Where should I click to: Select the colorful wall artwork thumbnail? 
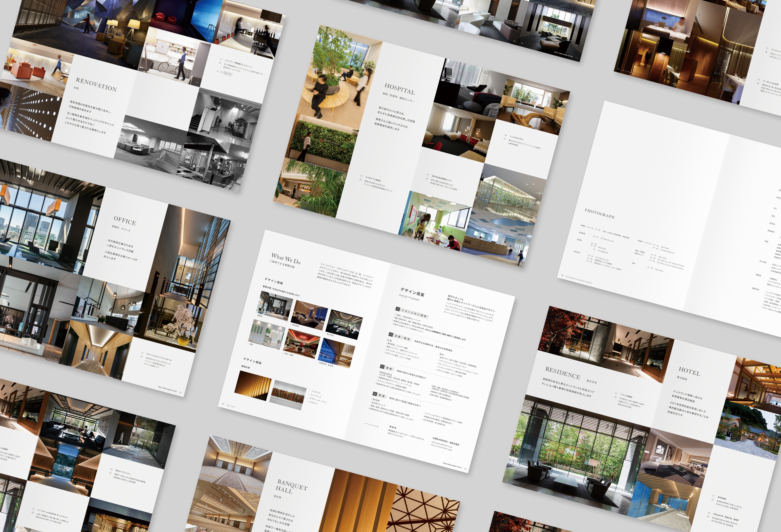click(x=288, y=395)
